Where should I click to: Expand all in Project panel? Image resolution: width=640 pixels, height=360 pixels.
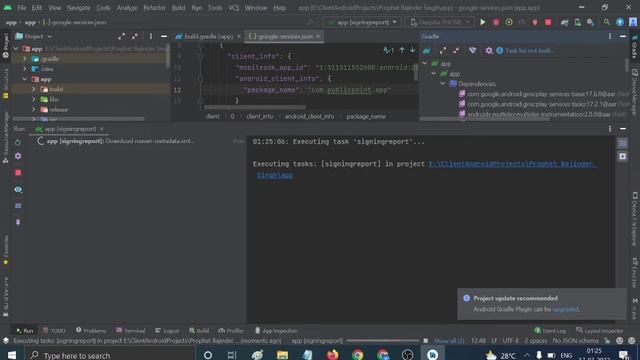(x=121, y=36)
